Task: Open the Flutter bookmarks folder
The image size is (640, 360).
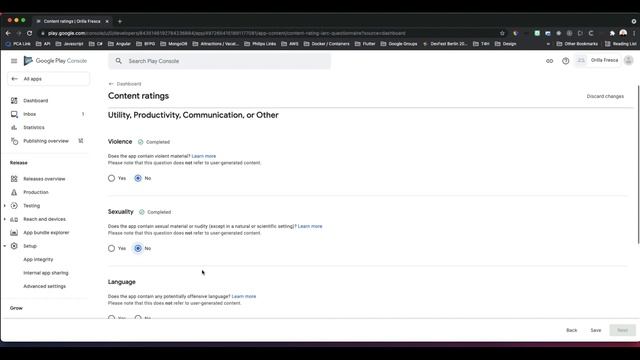Action: 365,44
